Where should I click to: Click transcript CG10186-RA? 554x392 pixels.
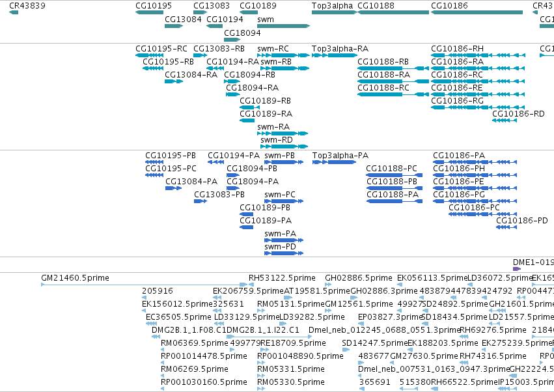pos(478,68)
